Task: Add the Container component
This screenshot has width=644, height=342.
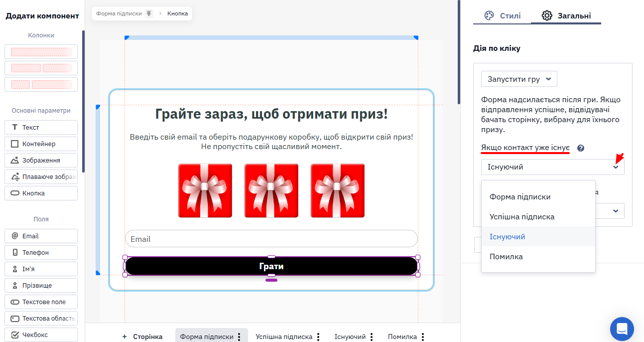Action: tap(41, 144)
